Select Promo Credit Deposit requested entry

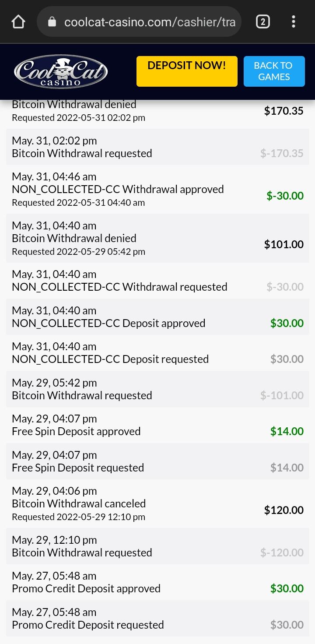157,619
